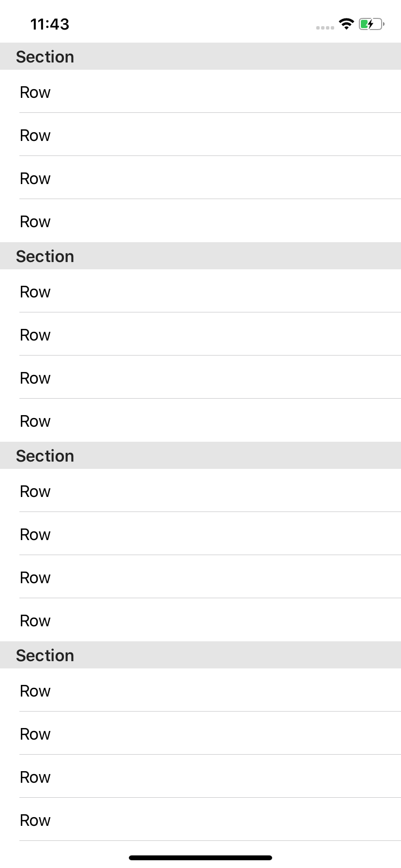
Task: Tap the third Row in second Section
Action: click(200, 377)
